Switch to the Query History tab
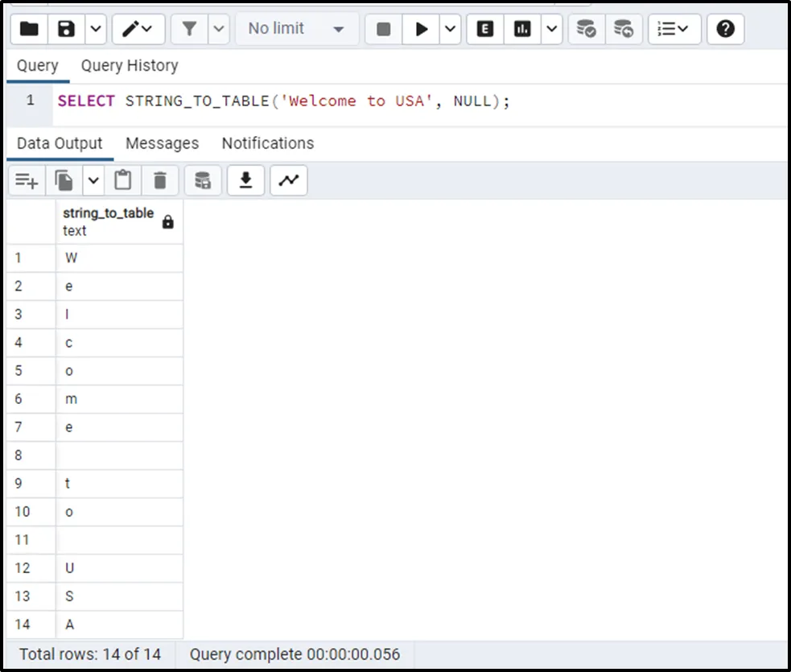Image resolution: width=791 pixels, height=672 pixels. point(130,66)
